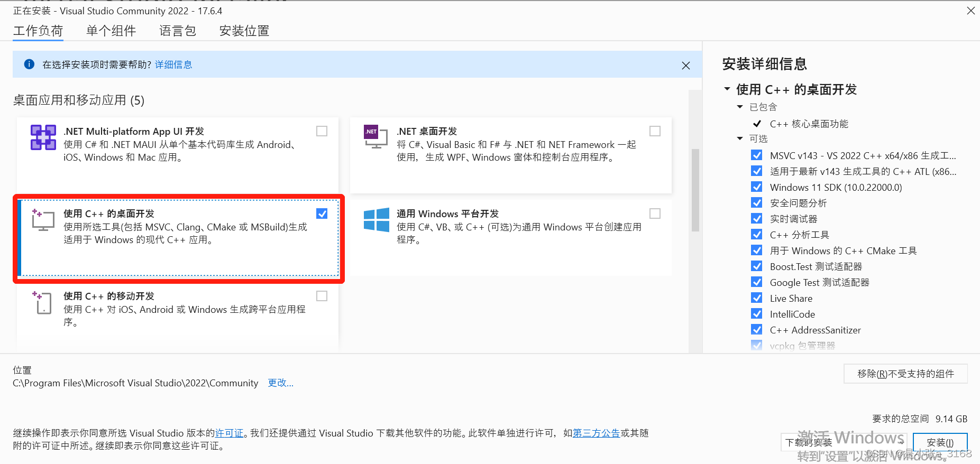This screenshot has height=464, width=980.
Task: Click the checkmark beside C++ 核心桌面功能
Action: coord(757,124)
